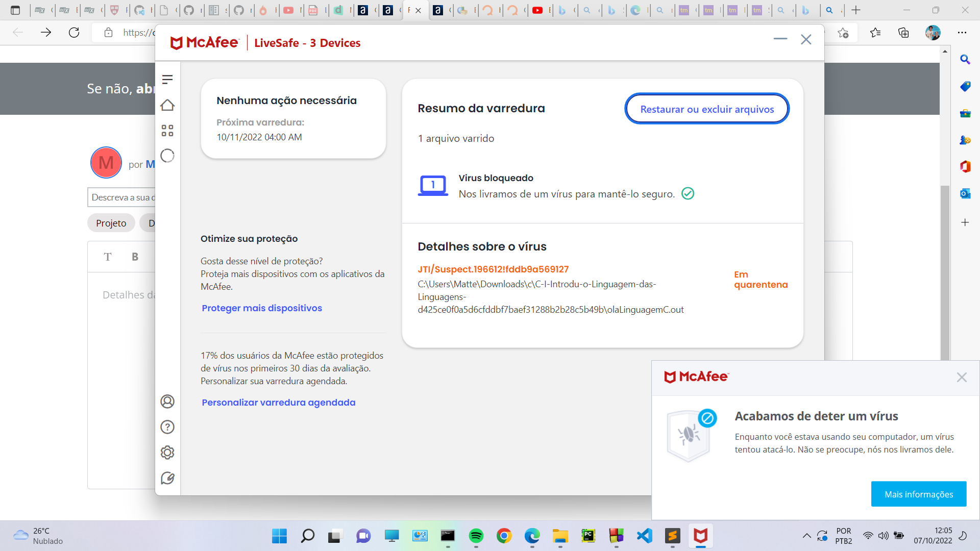Open the McAfee account profile icon
Image resolution: width=980 pixels, height=551 pixels.
click(167, 402)
